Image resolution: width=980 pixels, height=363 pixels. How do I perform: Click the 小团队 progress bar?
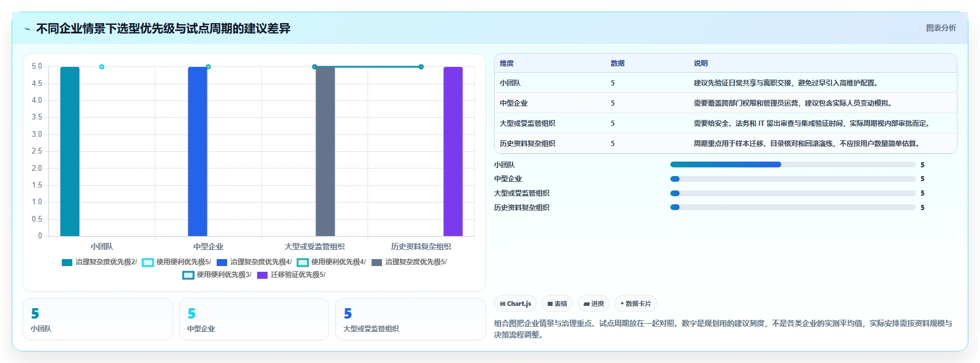[x=793, y=164]
